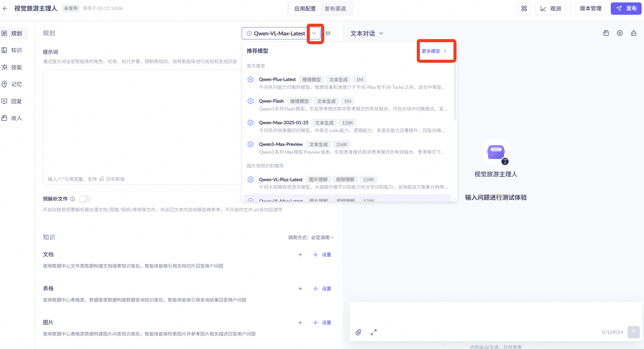Click the 提示词 label

[x=50, y=52]
